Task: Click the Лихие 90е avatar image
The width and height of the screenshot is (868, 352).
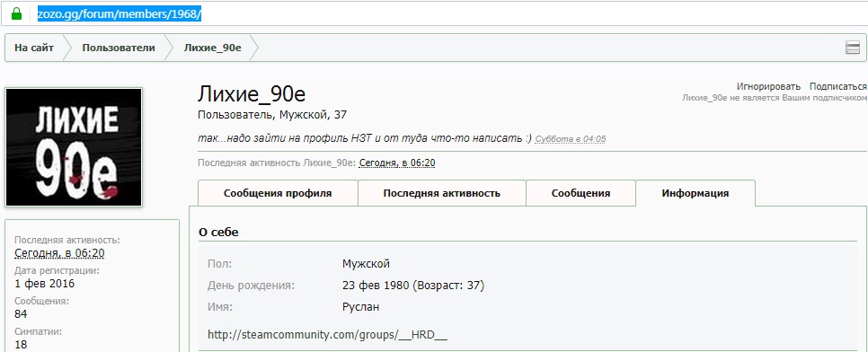Action: [x=74, y=147]
